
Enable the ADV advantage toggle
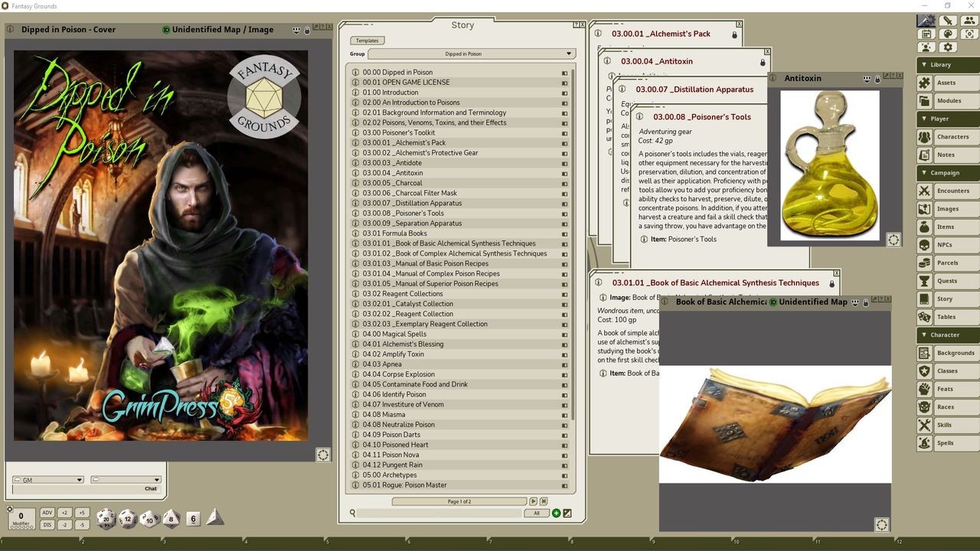click(47, 512)
